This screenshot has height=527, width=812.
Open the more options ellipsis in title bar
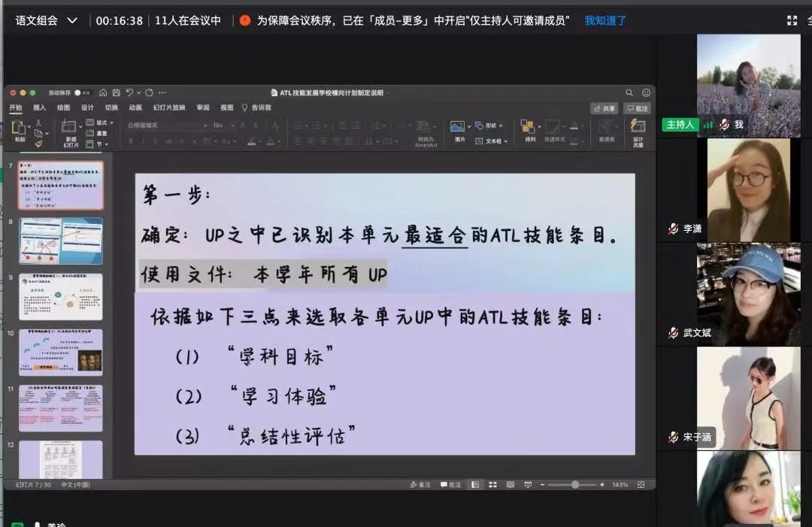pos(162,92)
